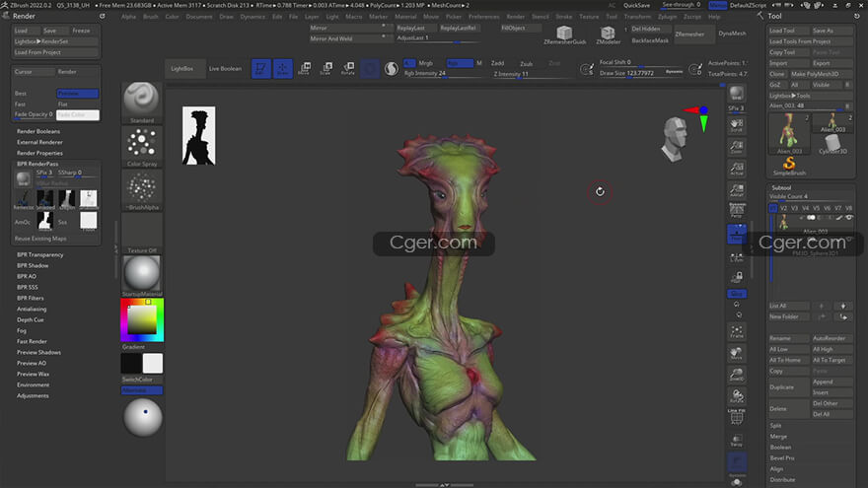This screenshot has height=488, width=868.
Task: Click the BrushAlpha alpha selector
Action: 142,188
